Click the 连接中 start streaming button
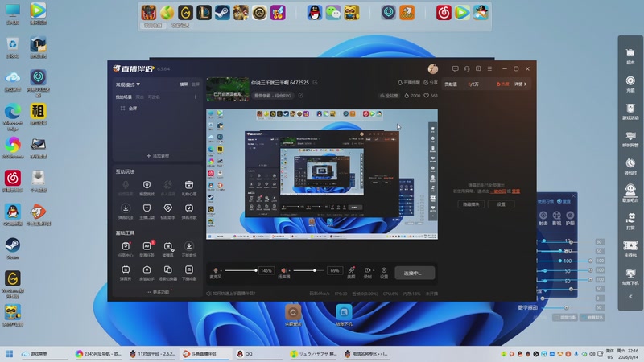Viewport: 644px width, 362px height. (x=415, y=273)
